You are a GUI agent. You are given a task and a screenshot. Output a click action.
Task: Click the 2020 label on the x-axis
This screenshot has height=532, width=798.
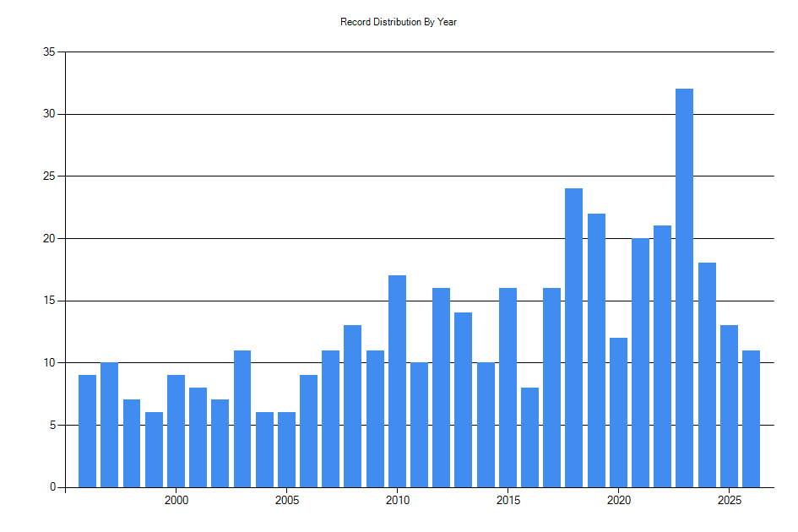click(617, 500)
